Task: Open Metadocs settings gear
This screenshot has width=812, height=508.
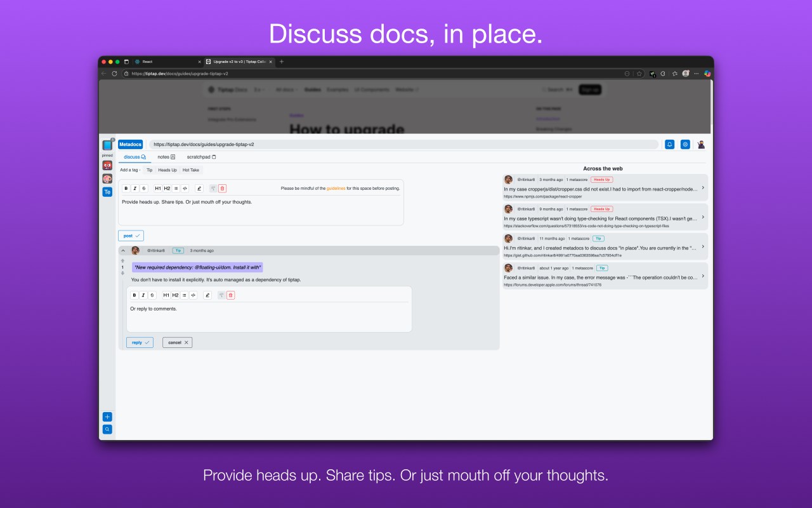Action: (x=685, y=145)
